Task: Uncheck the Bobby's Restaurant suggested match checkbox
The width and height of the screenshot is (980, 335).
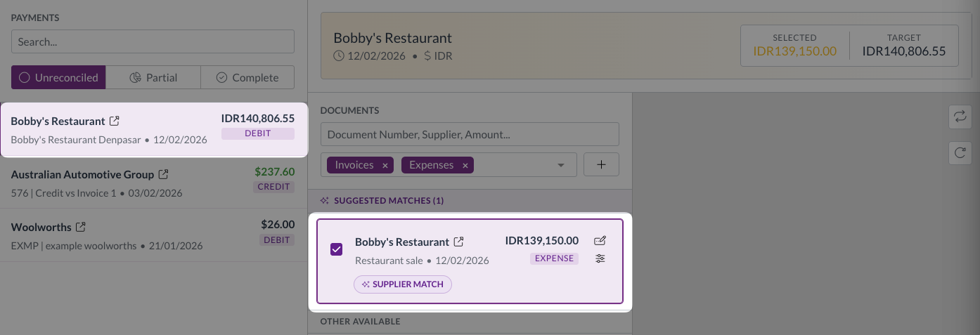Action: coord(336,249)
